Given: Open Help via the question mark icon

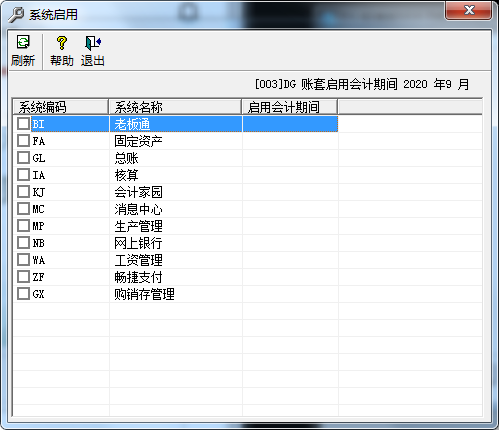Looking at the screenshot, I should 62,43.
